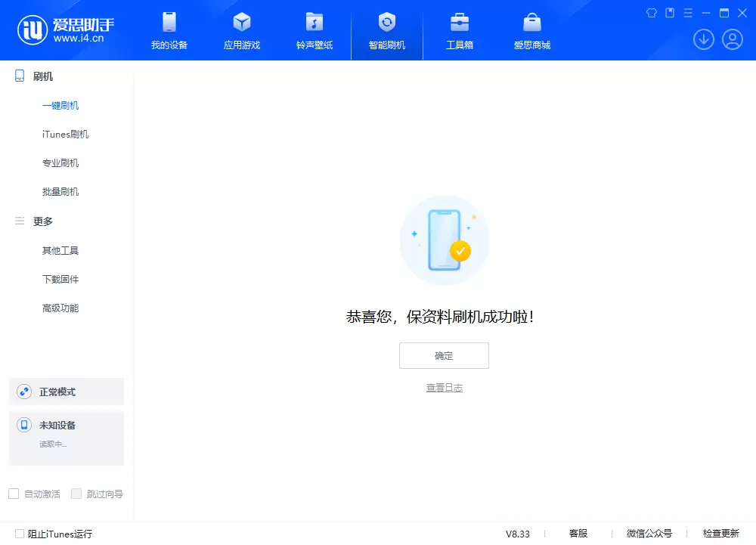Open the hamburger menu at top right
The height and width of the screenshot is (545, 756).
pos(687,13)
